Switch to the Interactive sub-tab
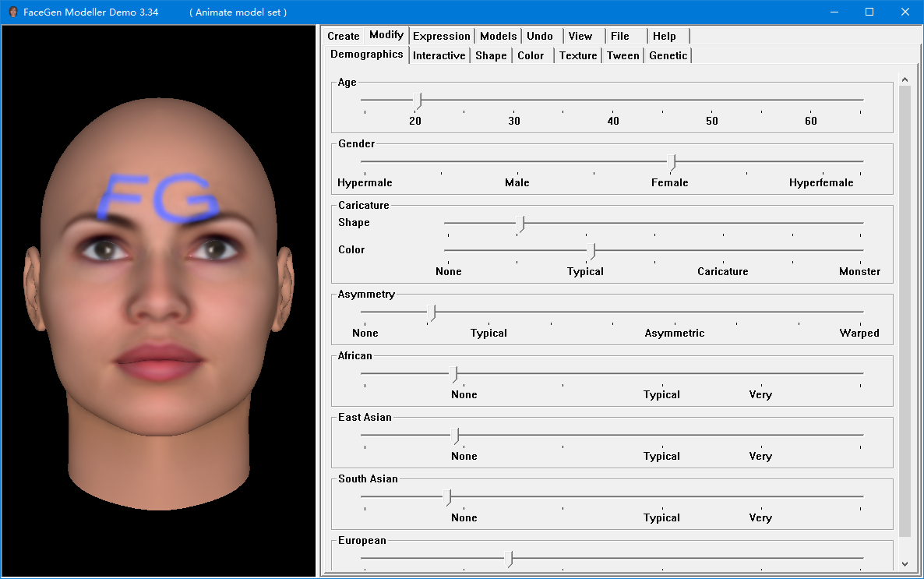Screen dimensions: 924x579 439,55
